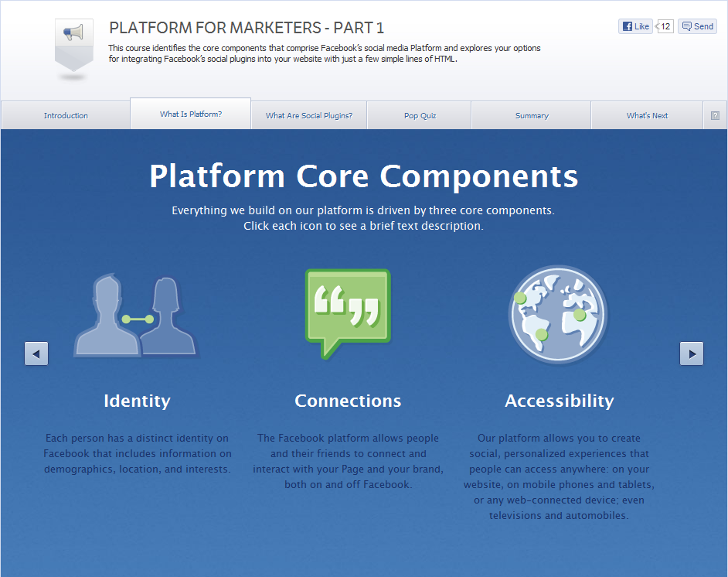This screenshot has height=577, width=728.
Task: Click the Connections description paragraph
Action: click(x=348, y=461)
